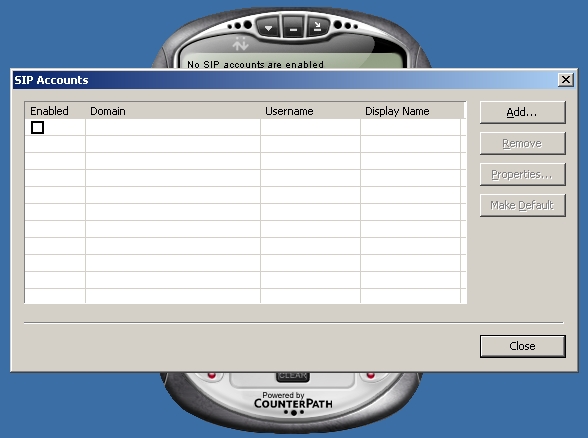Click the Add... button
The width and height of the screenshot is (588, 438).
point(522,112)
